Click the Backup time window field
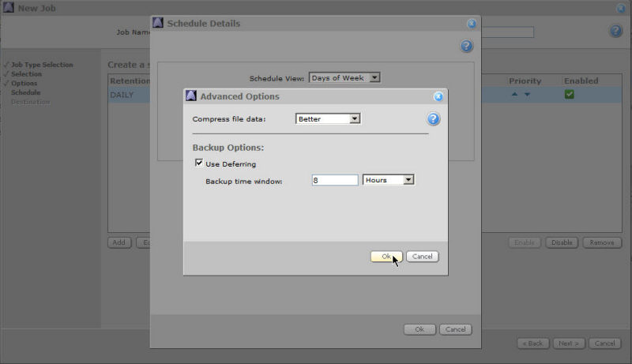This screenshot has width=632, height=364. 334,180
